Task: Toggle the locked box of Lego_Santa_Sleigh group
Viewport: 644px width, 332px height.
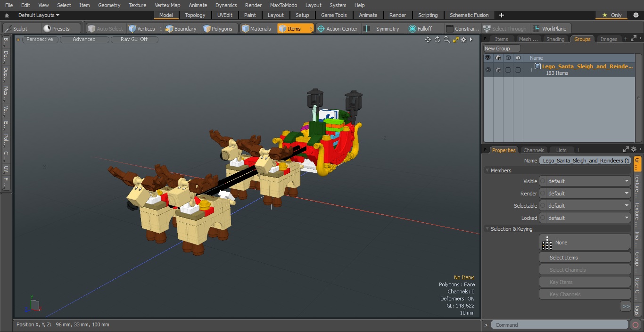Action: [518, 70]
